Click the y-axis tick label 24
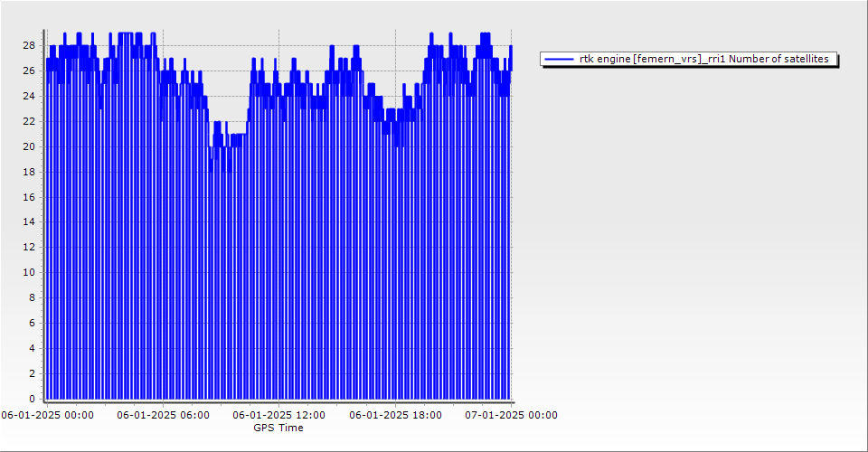Viewport: 868px width, 452px height. 29,96
